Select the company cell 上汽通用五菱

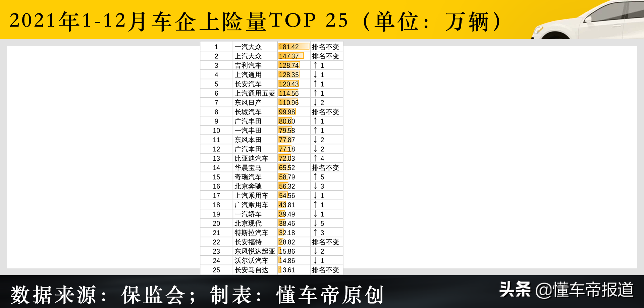click(x=255, y=93)
